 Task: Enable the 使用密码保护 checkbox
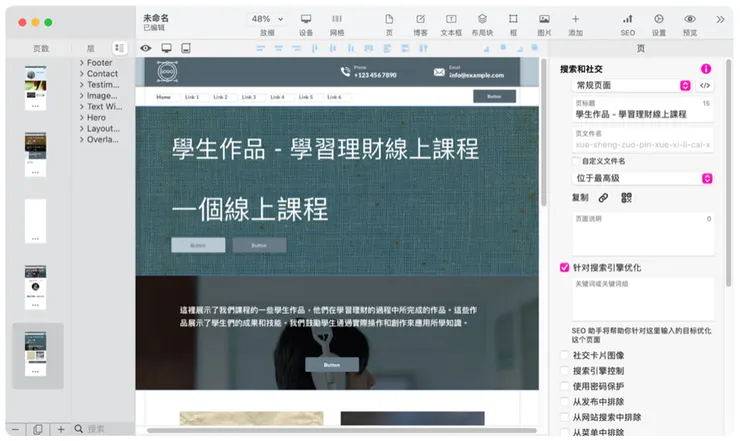(564, 386)
